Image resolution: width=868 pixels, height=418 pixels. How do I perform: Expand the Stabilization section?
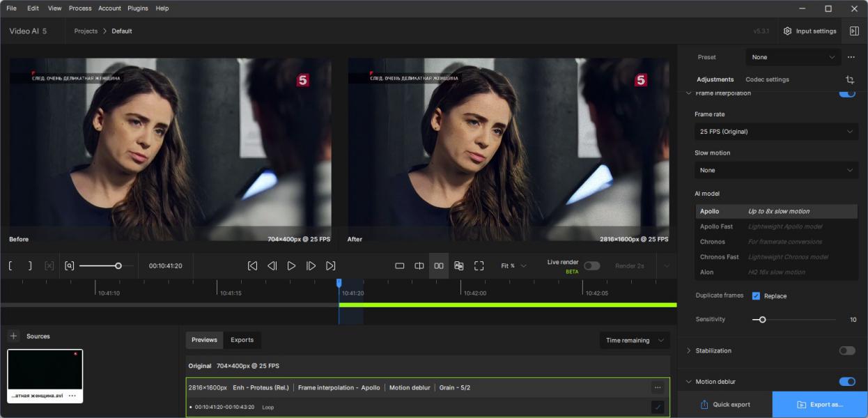point(689,350)
